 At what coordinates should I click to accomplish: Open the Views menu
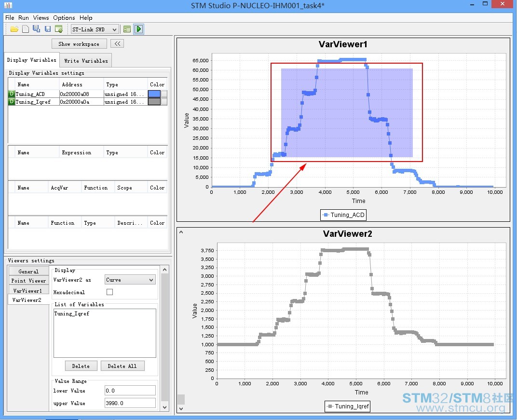41,18
